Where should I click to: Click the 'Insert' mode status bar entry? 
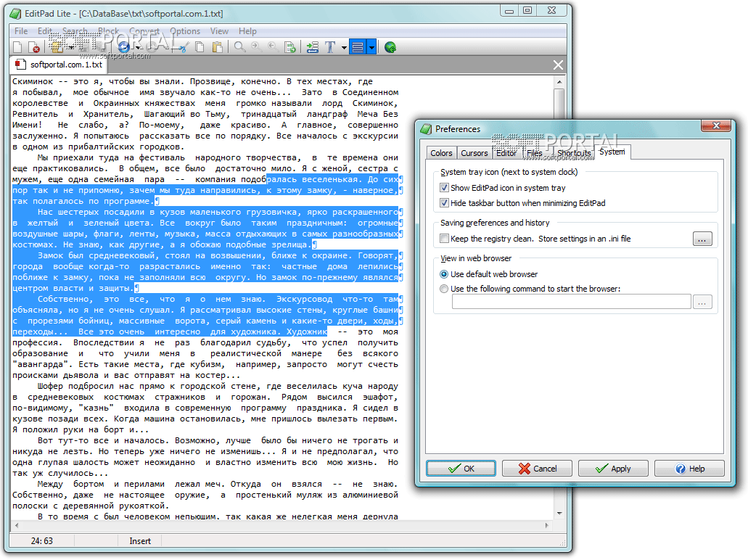140,541
